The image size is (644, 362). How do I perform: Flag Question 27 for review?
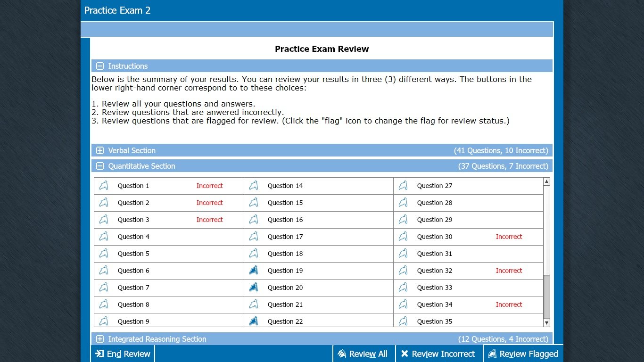[x=403, y=186]
